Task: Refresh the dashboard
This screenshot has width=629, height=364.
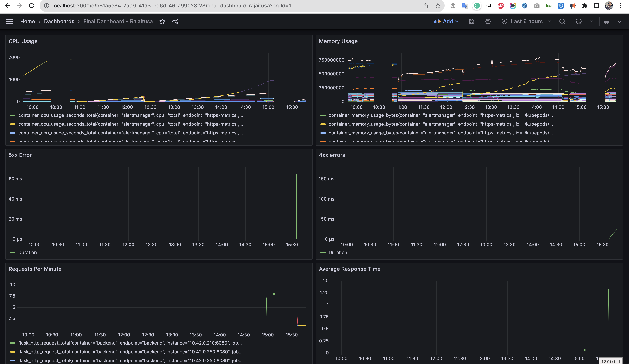Action: 579,22
